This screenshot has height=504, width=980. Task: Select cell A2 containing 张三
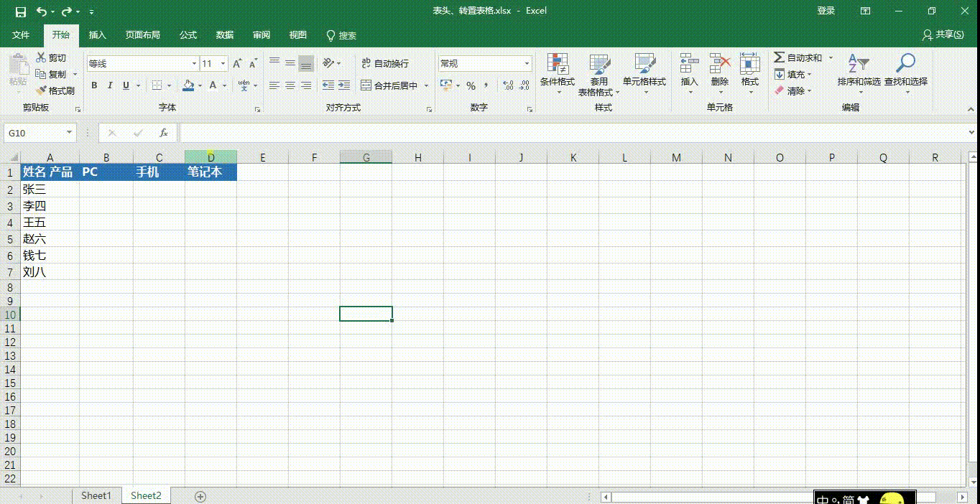pos(50,190)
